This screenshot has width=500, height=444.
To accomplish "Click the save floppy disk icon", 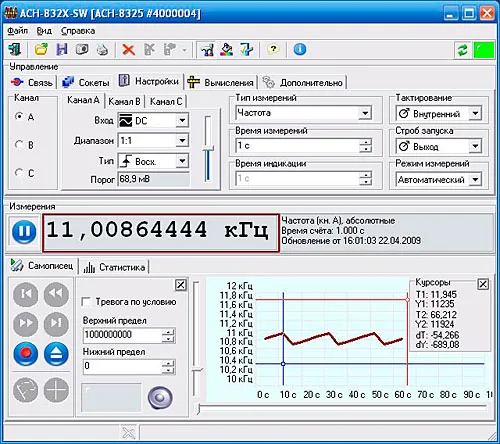I will click(62, 50).
